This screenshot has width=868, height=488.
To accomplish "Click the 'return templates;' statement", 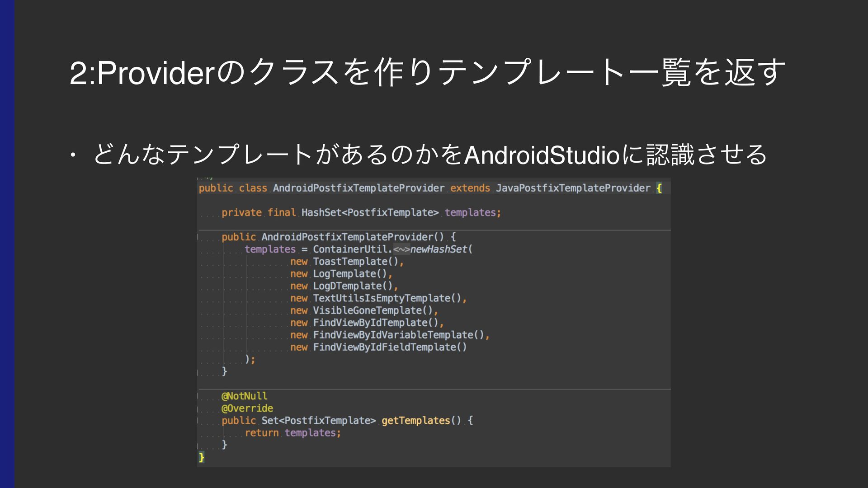I will 292,432.
